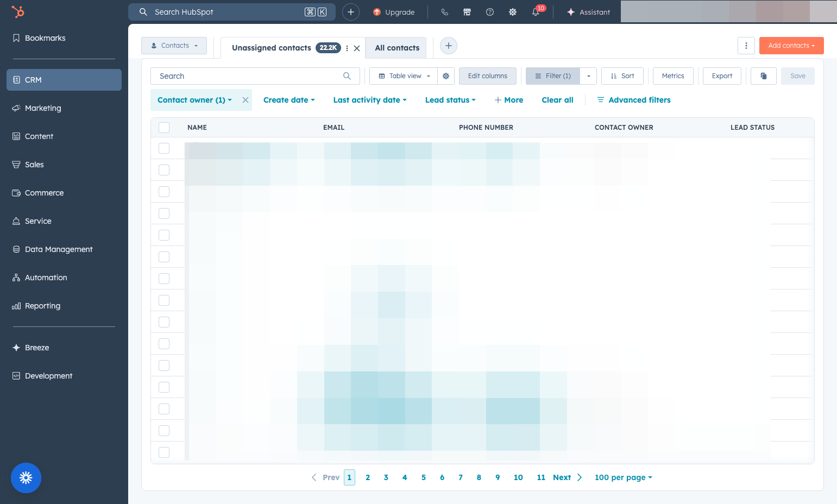Image resolution: width=837 pixels, height=504 pixels.
Task: Check the fourth contact row checkbox
Action: point(164,213)
